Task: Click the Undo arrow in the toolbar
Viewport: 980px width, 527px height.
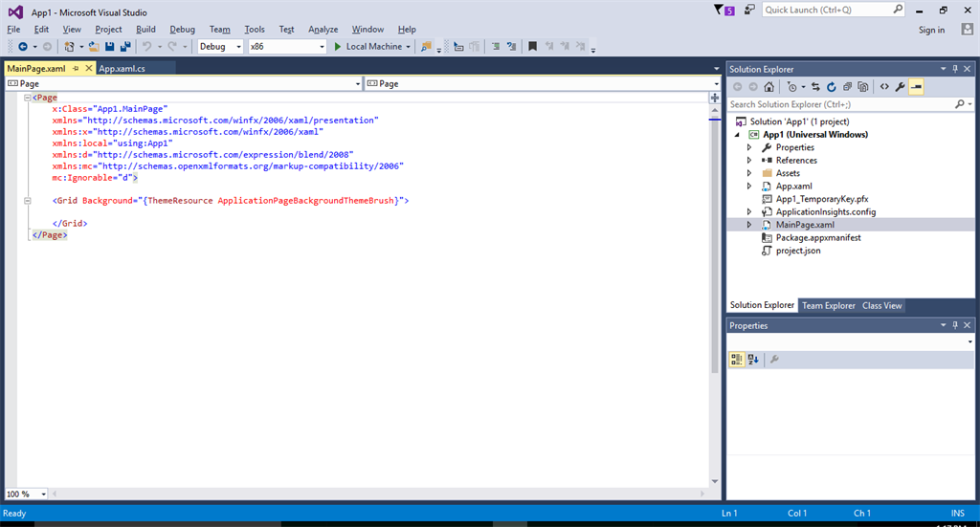Action: (x=146, y=46)
